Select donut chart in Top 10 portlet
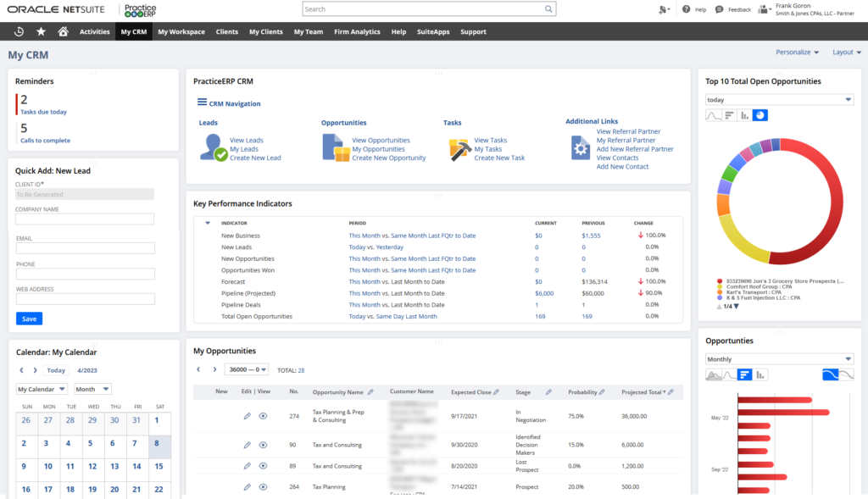868x499 pixels. coord(760,115)
